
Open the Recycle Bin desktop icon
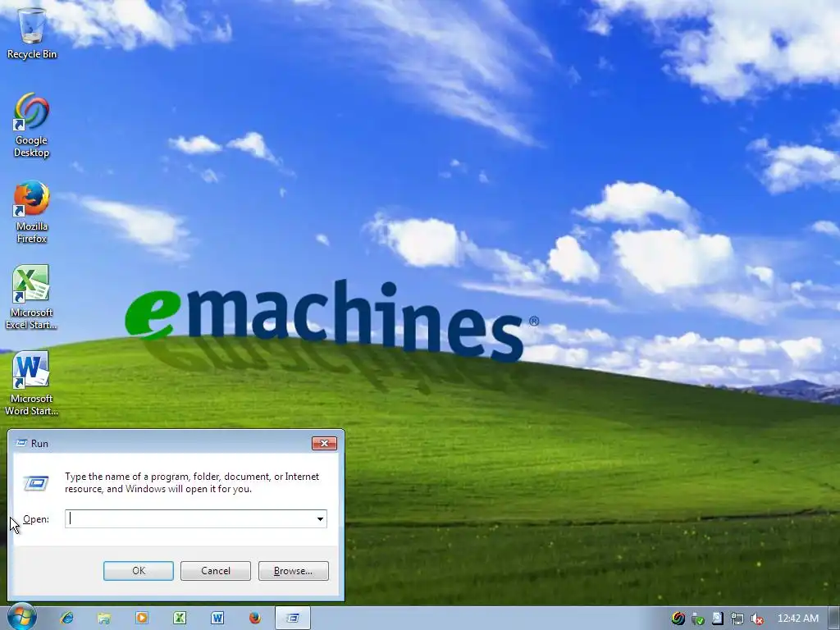32,32
